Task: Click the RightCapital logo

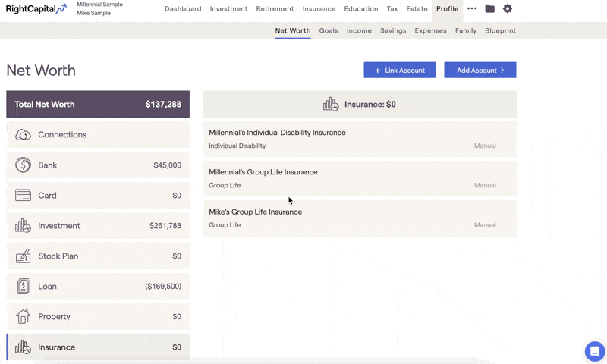Action: [36, 8]
